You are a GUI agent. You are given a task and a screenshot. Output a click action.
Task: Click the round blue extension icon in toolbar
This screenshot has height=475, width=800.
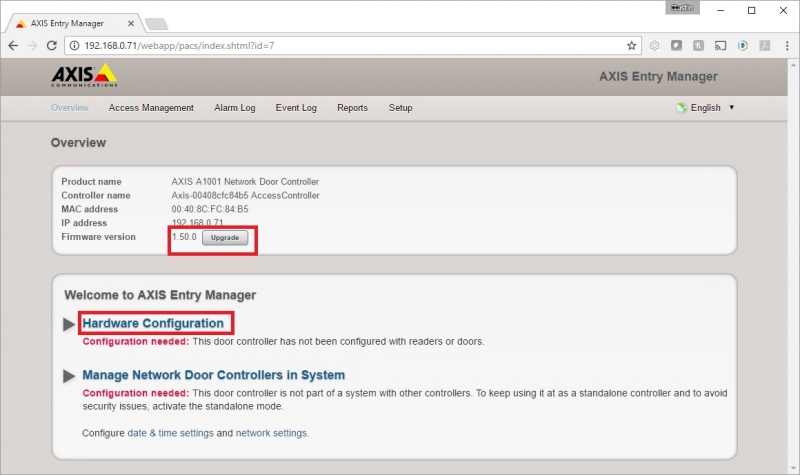pyautogui.click(x=743, y=45)
